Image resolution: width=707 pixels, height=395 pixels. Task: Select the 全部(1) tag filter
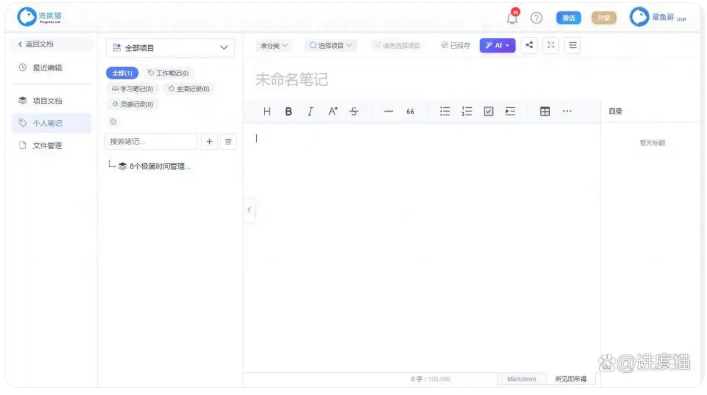click(122, 73)
